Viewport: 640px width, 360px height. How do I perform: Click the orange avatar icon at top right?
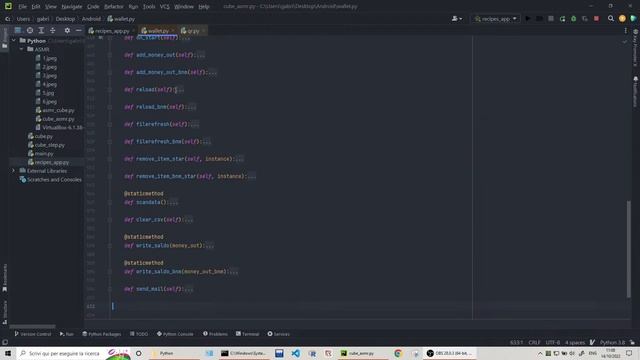[622, 19]
